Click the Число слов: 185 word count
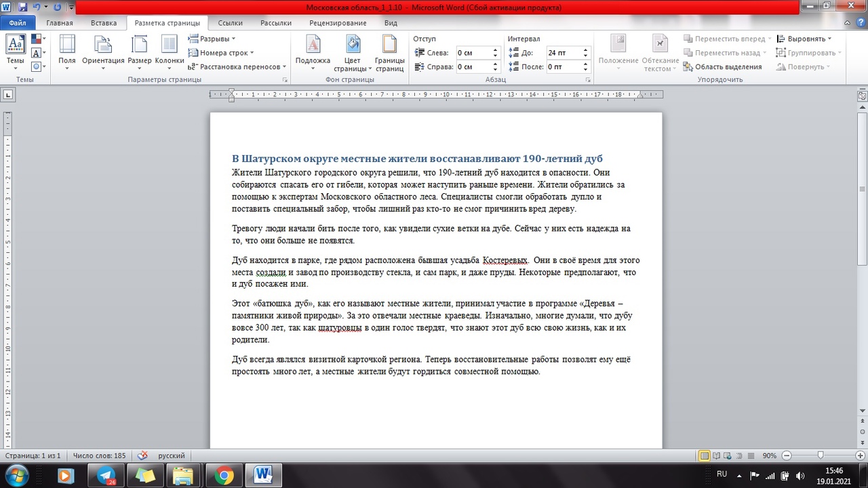The height and width of the screenshot is (488, 868). (x=99, y=455)
